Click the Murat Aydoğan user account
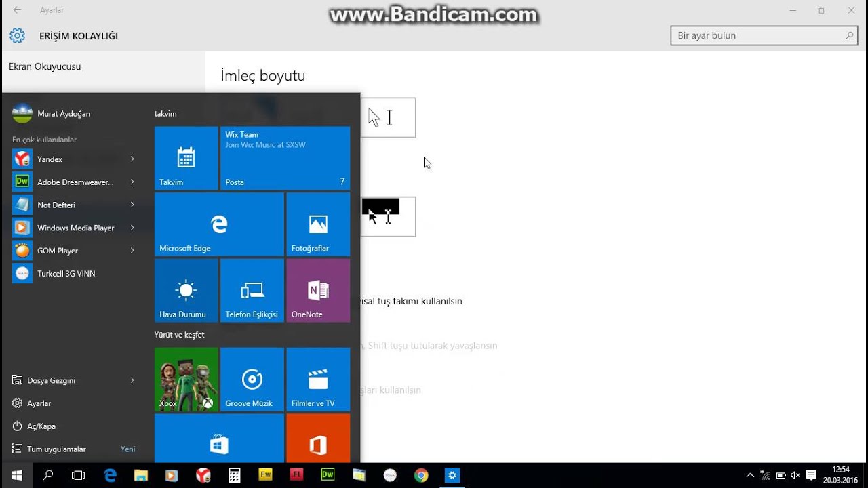This screenshot has width=868, height=488. tap(52, 113)
